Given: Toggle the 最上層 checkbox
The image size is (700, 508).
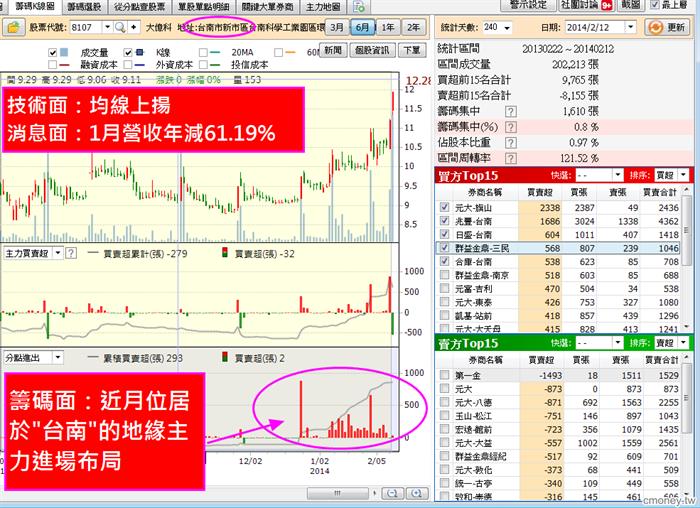Looking at the screenshot, I should pyautogui.click(x=654, y=5).
